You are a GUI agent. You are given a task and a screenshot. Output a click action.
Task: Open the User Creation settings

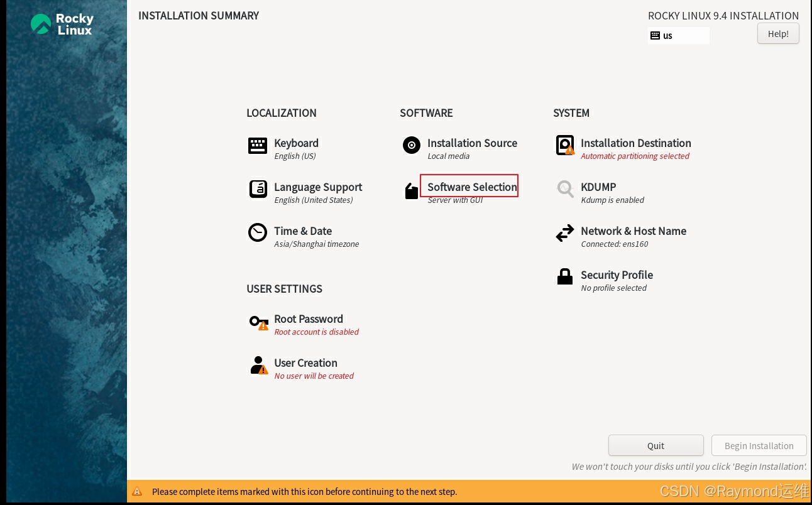click(x=305, y=363)
